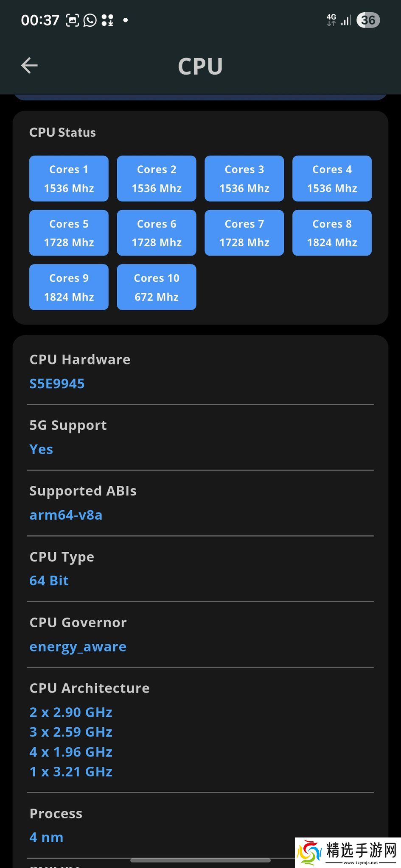The height and width of the screenshot is (868, 401).
Task: Tap the back arrow icon
Action: coord(29,66)
